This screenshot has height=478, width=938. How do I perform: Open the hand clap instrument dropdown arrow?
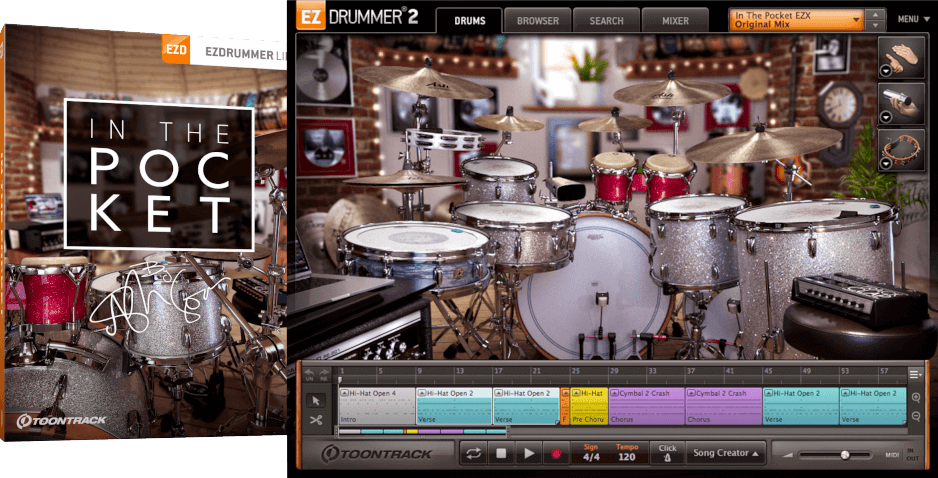tap(886, 71)
